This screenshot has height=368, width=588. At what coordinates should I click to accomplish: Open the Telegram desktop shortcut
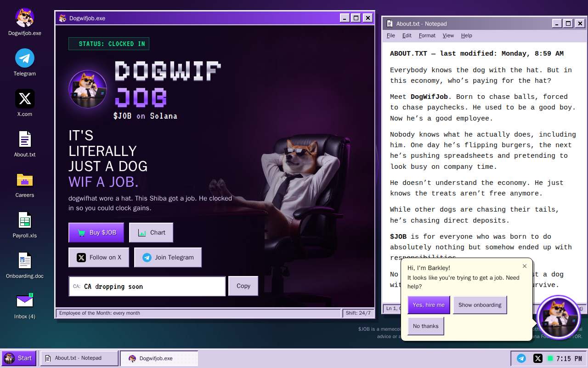(x=25, y=63)
